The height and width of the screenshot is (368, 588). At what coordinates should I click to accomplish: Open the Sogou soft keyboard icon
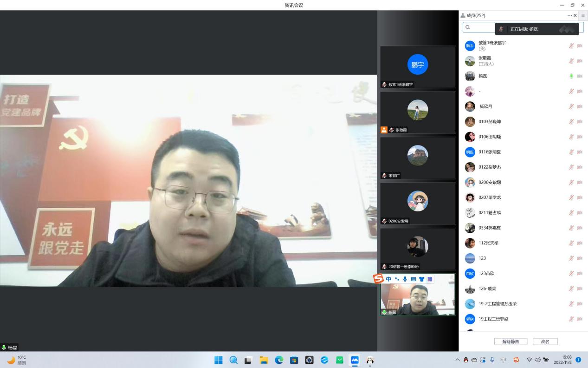click(x=414, y=279)
